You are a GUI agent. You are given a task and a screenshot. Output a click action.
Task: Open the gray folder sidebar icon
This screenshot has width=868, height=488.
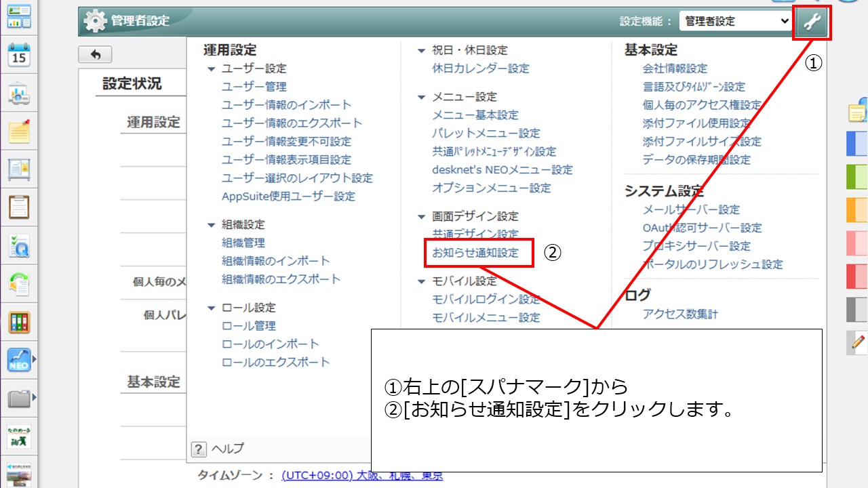tap(19, 398)
